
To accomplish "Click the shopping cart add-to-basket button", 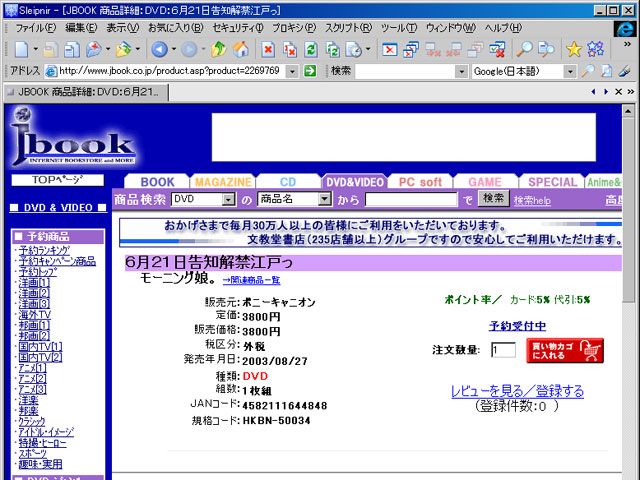I will (x=565, y=351).
